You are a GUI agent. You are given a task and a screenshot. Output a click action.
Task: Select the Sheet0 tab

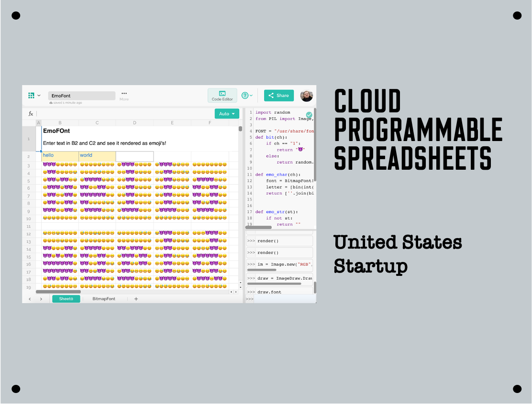click(66, 299)
